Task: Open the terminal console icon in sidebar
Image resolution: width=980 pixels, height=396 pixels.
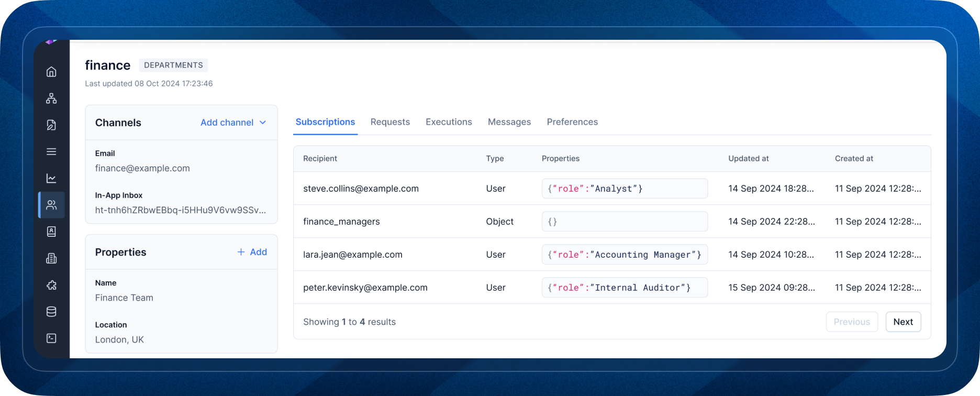Action: (51, 338)
